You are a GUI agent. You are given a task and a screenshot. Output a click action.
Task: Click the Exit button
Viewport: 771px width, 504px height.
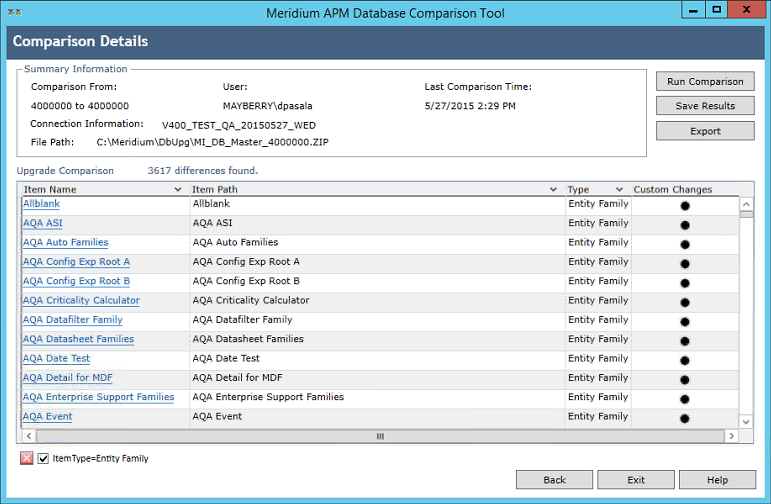click(636, 480)
